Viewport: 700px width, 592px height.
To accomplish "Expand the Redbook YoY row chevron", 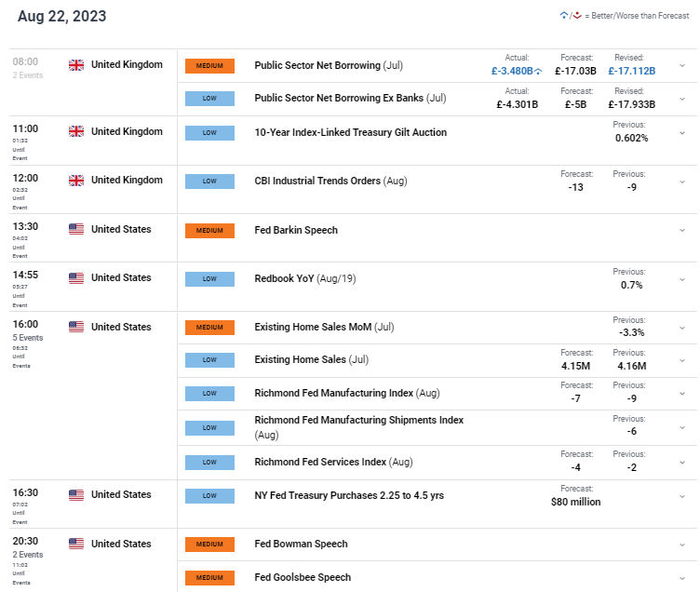I will click(682, 279).
